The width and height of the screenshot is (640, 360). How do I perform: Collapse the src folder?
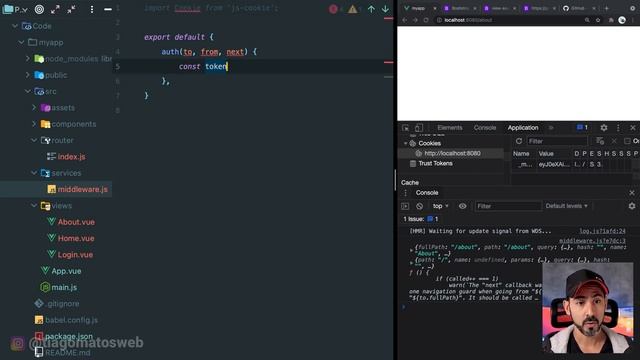28,91
